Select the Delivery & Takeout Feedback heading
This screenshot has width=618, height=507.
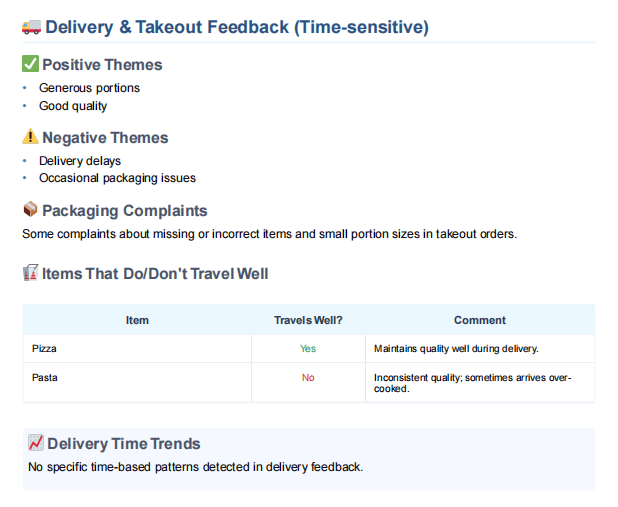click(237, 27)
